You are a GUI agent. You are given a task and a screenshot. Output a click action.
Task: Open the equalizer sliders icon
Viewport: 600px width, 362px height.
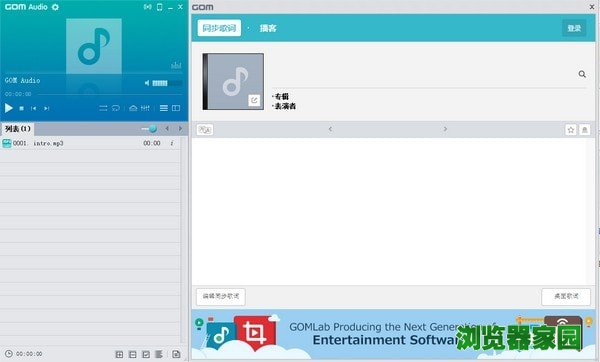[145, 108]
